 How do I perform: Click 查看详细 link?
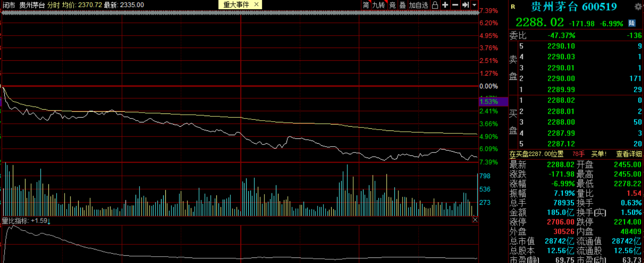629,154
